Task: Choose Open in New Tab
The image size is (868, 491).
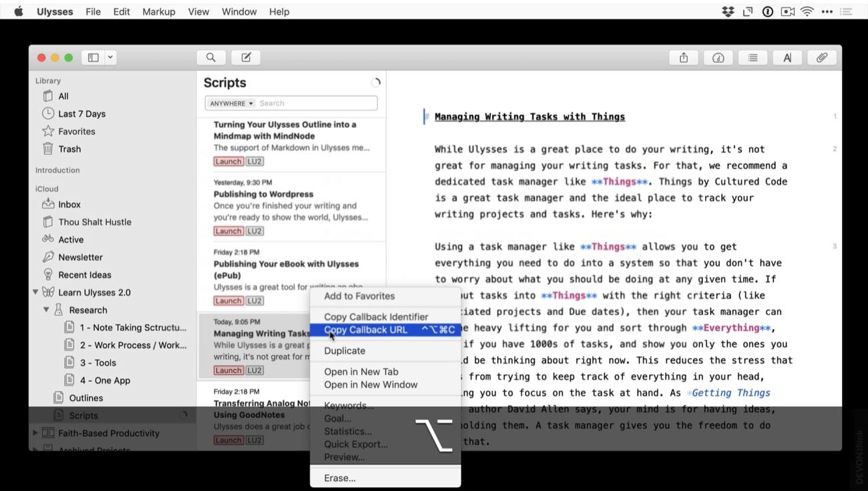Action: 361,372
